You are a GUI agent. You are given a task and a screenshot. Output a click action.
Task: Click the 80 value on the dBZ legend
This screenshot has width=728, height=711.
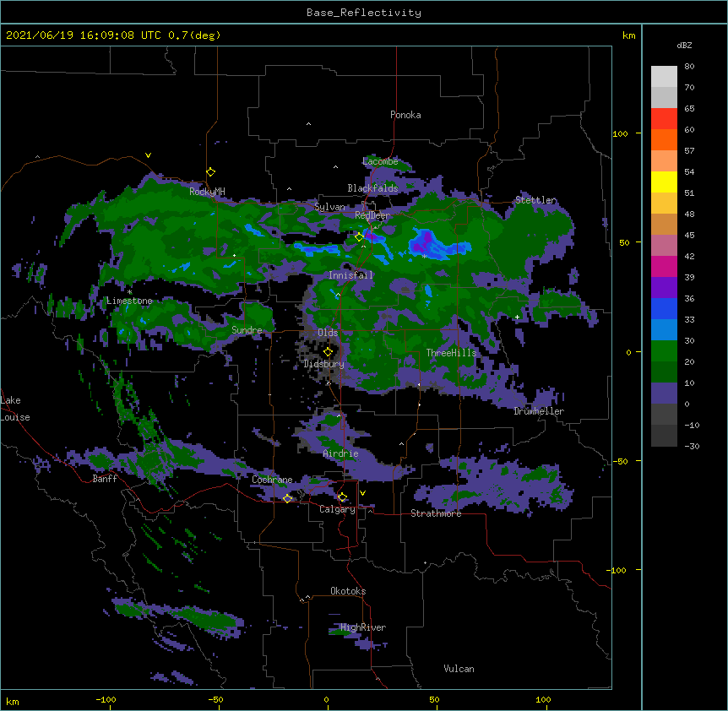pyautogui.click(x=689, y=67)
